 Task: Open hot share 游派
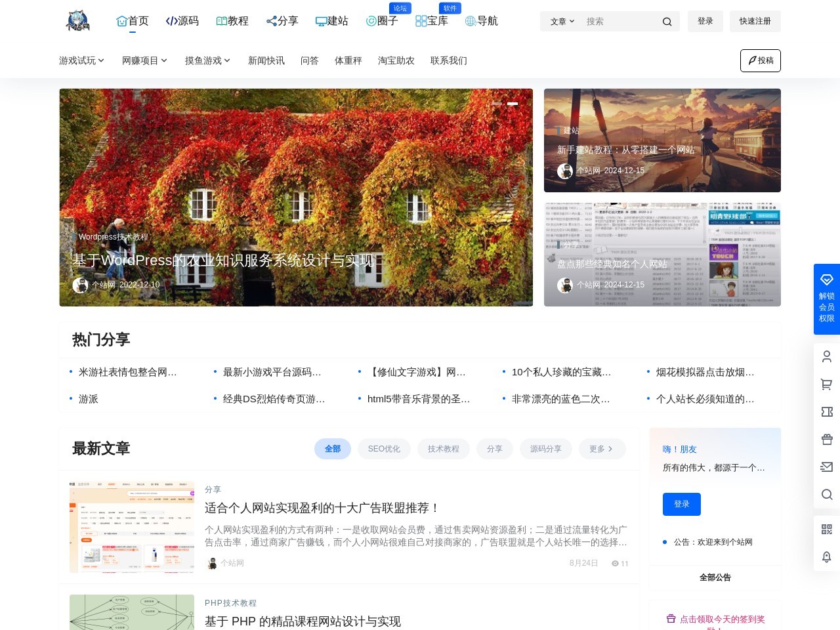tap(89, 399)
